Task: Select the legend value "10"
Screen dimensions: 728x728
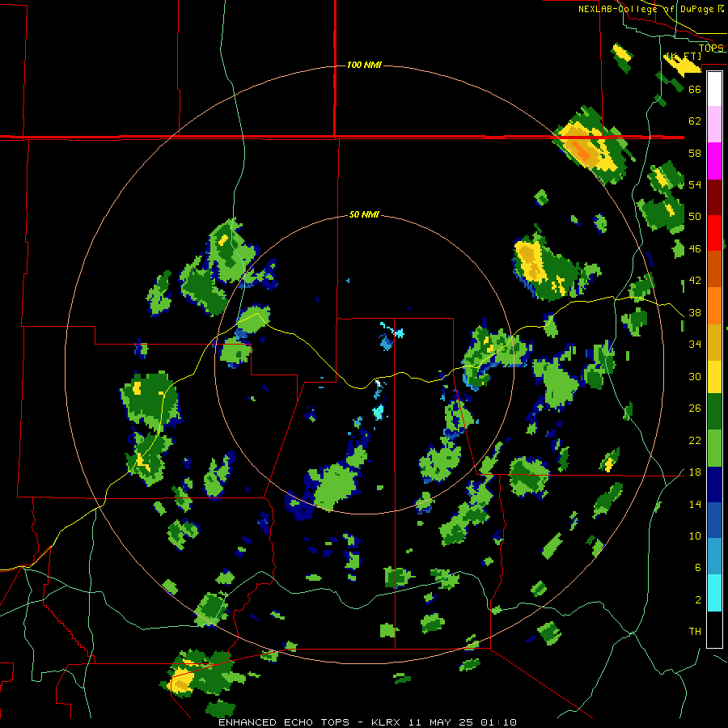Action: coord(695,536)
